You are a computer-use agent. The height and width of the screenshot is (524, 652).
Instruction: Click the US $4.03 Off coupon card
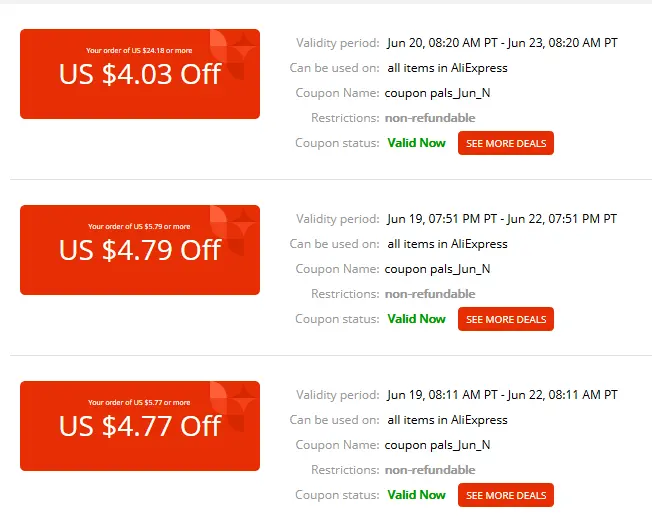point(140,74)
